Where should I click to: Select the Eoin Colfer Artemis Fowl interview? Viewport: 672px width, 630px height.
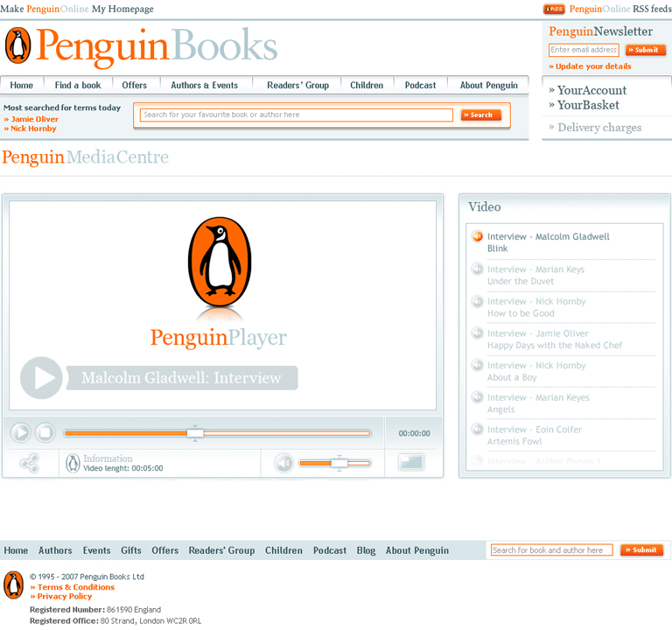pyautogui.click(x=534, y=436)
